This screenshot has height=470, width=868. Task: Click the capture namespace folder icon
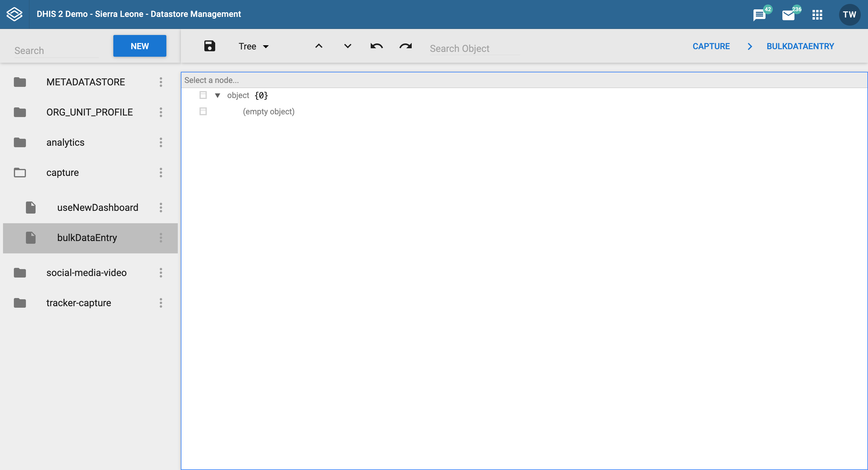(20, 172)
